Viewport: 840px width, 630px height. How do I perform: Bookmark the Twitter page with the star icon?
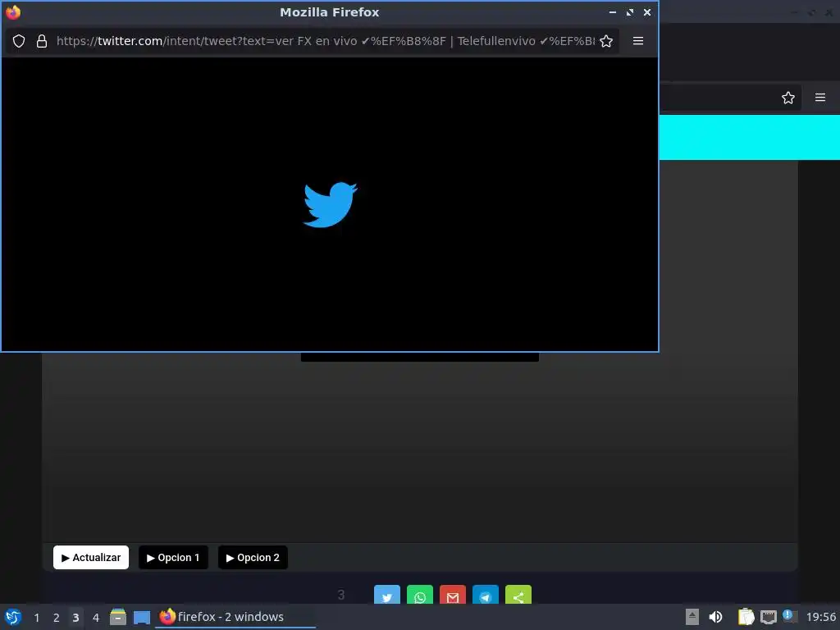point(606,41)
